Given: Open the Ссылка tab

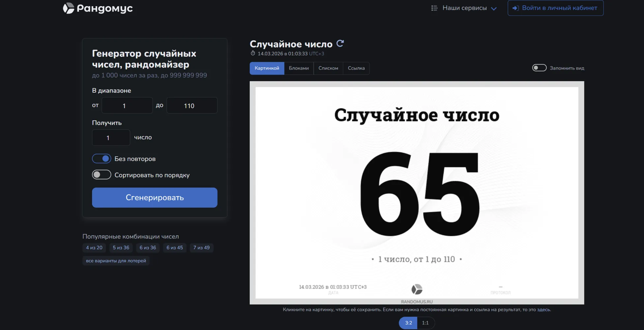Looking at the screenshot, I should [x=356, y=68].
